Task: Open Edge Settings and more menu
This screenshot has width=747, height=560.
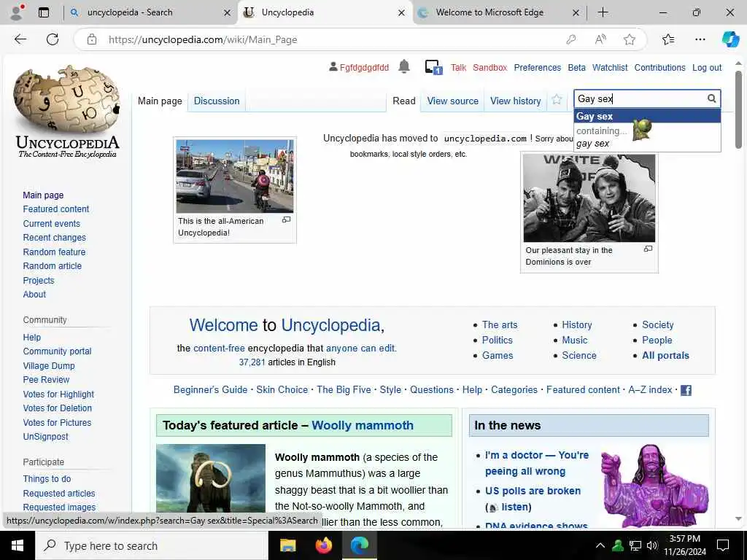Action: [x=700, y=39]
